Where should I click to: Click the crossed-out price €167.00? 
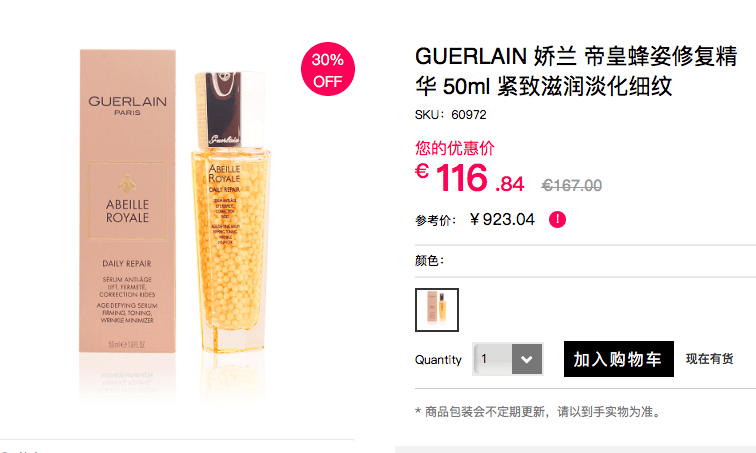coord(572,186)
